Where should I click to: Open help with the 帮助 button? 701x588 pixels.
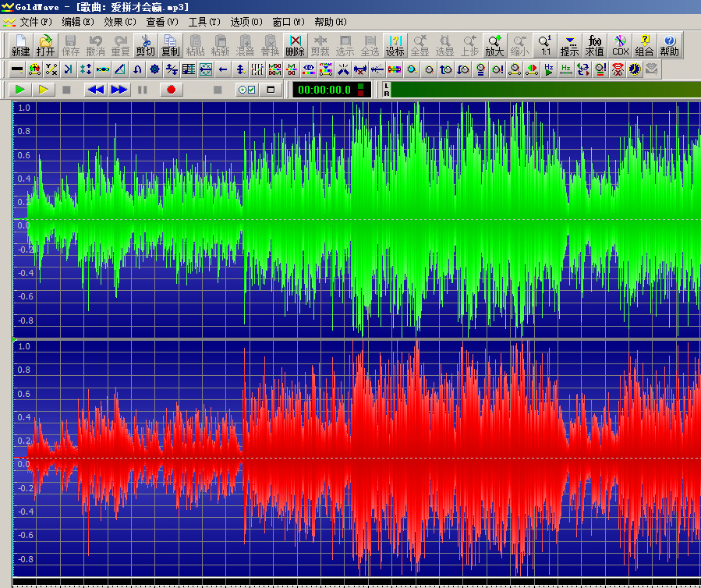tap(669, 45)
